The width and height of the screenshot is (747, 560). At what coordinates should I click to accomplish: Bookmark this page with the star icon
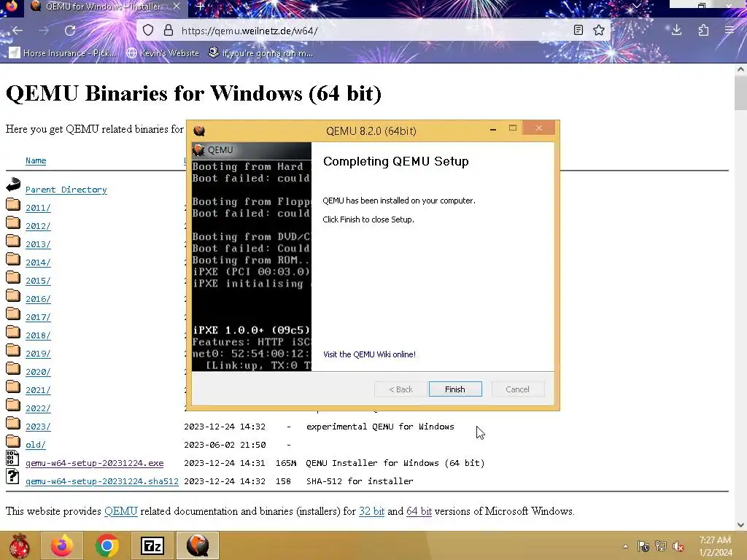599,31
